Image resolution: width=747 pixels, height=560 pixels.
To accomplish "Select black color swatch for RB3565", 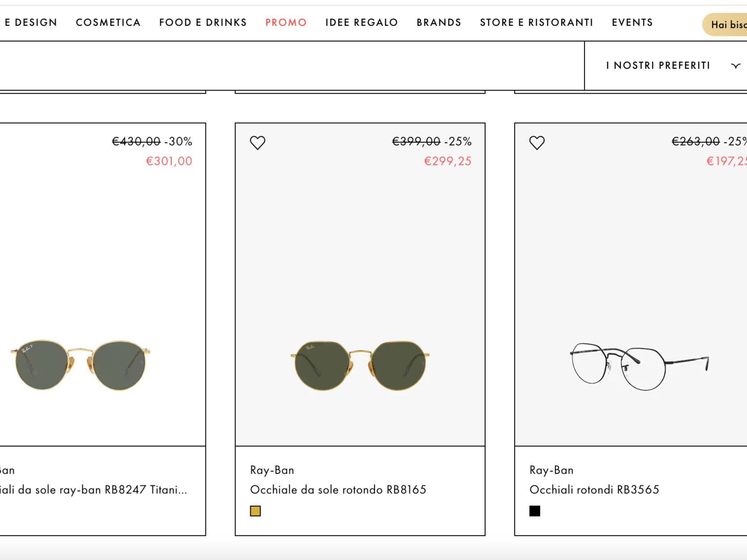I will coord(535,511).
